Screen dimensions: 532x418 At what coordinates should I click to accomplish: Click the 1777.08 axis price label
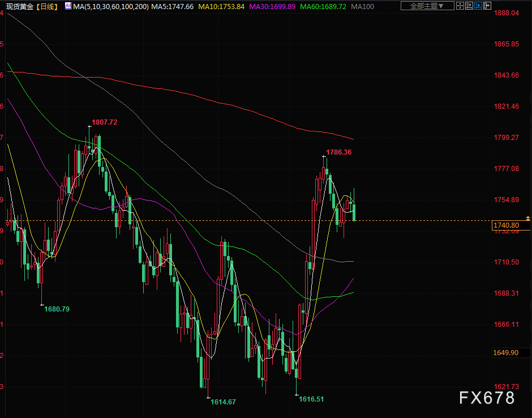pyautogui.click(x=506, y=169)
